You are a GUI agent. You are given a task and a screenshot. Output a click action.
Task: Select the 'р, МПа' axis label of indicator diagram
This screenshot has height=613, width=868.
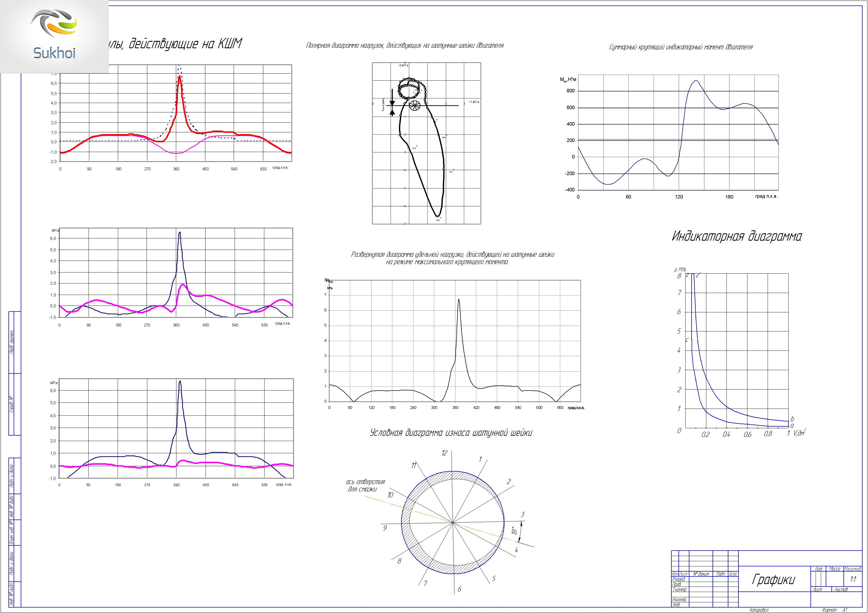680,270
